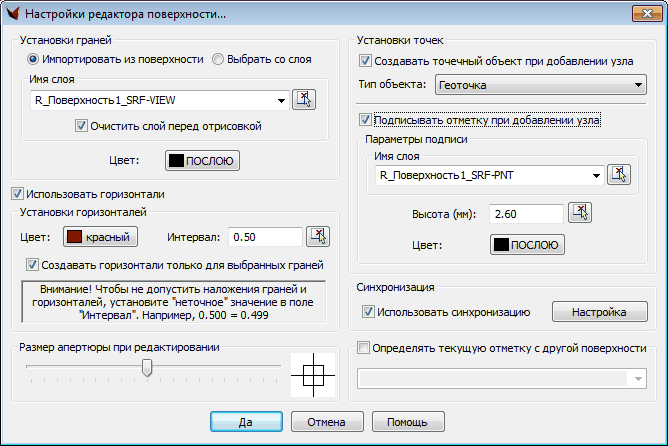The height and width of the screenshot is (446, 668).
Task: Open the R_Поверхность1_SRF-PNT layer dropdown
Action: tap(597, 176)
